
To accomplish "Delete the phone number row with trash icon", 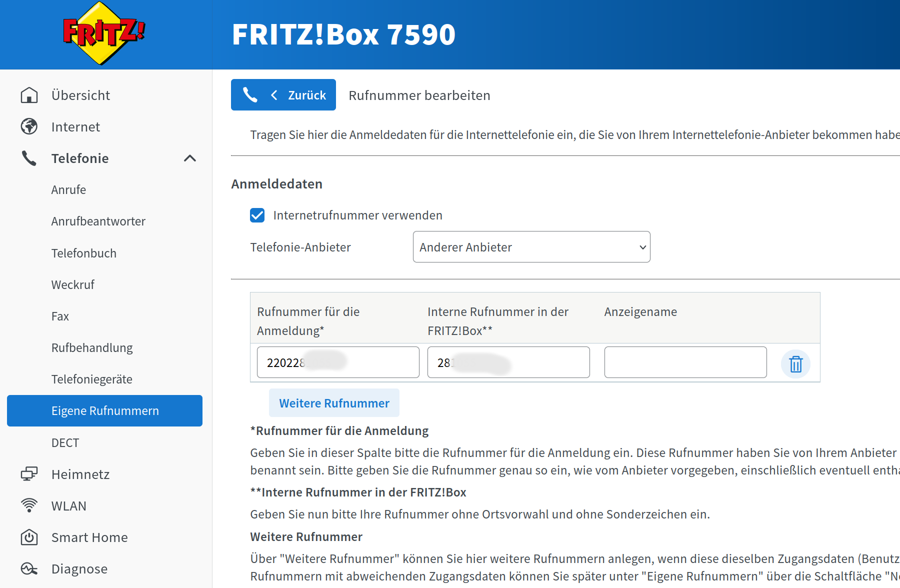I will pyautogui.click(x=795, y=364).
